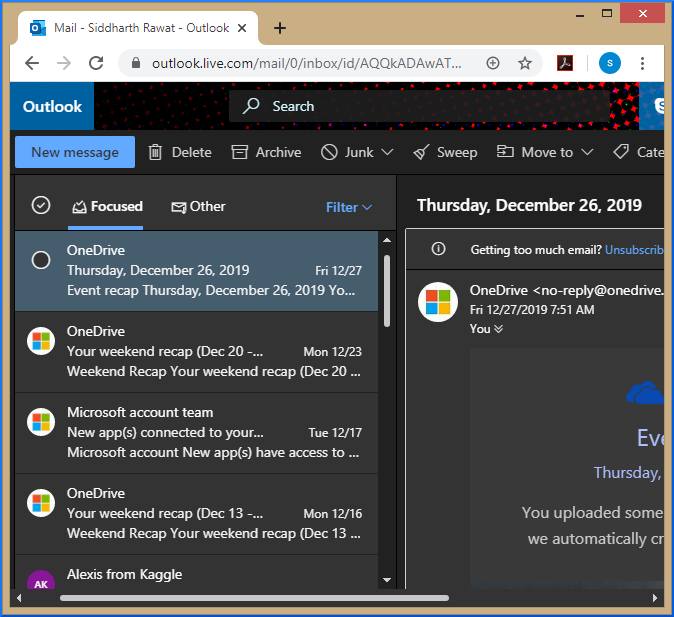The width and height of the screenshot is (674, 617).
Task: Archive the selected email
Action: pyautogui.click(x=266, y=152)
